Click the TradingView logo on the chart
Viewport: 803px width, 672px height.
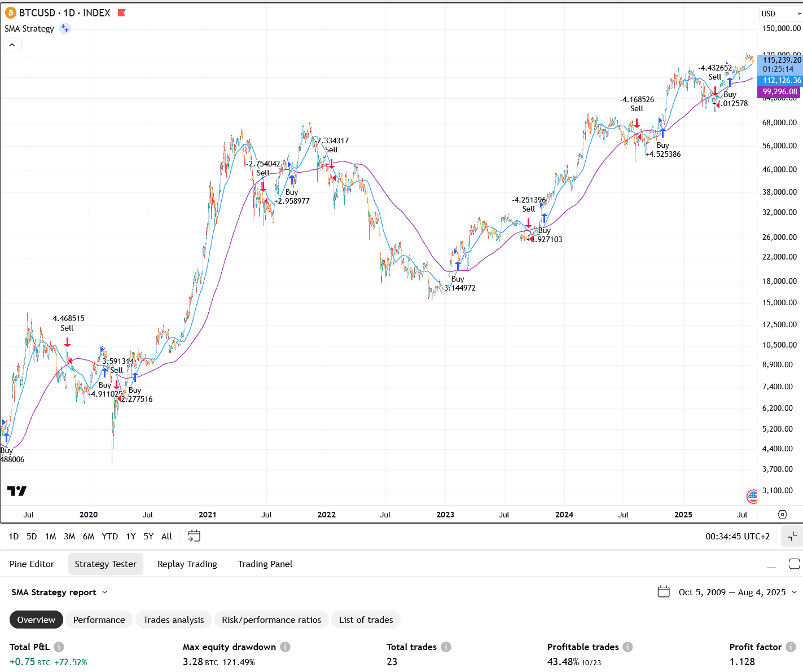coord(17,491)
